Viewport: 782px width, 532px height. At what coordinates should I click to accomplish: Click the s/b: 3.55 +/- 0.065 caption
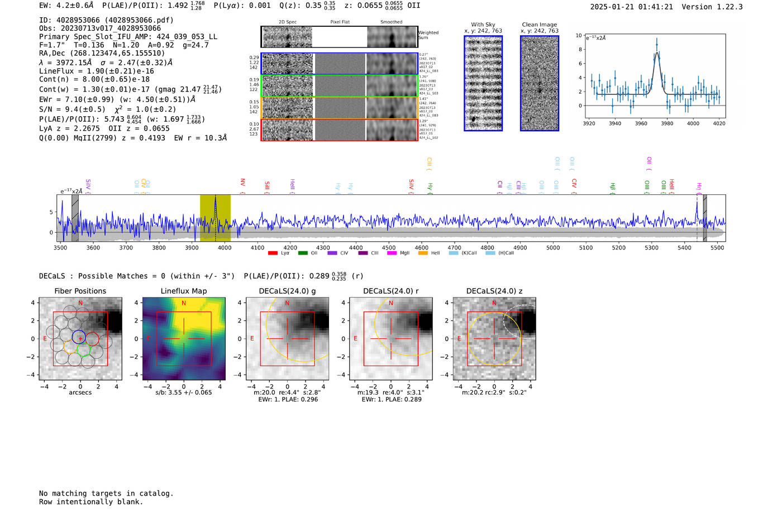click(x=184, y=392)
